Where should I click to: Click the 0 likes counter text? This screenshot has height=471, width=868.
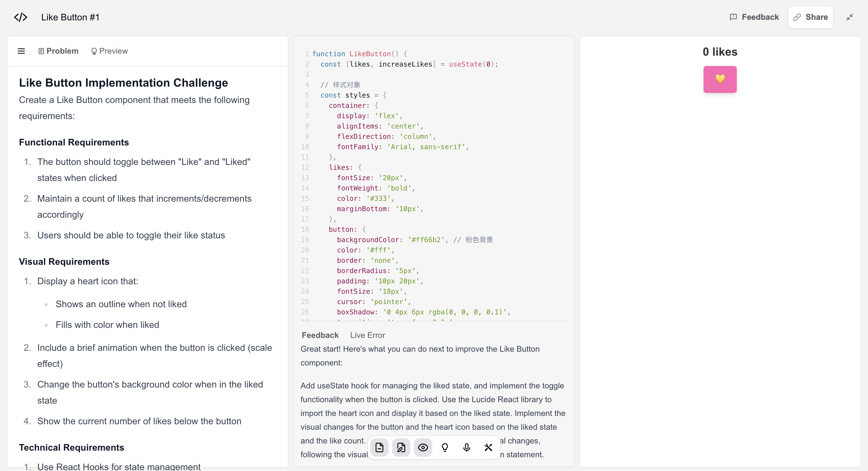click(720, 52)
